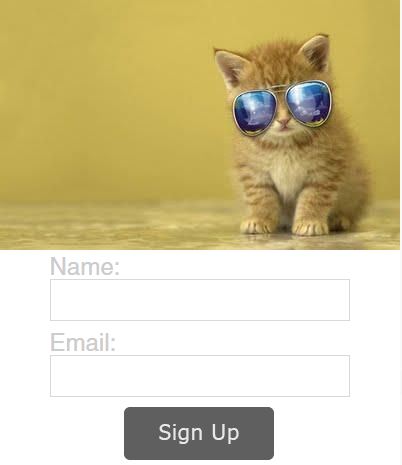Focus the Email input field
The height and width of the screenshot is (465, 402).
(x=200, y=376)
